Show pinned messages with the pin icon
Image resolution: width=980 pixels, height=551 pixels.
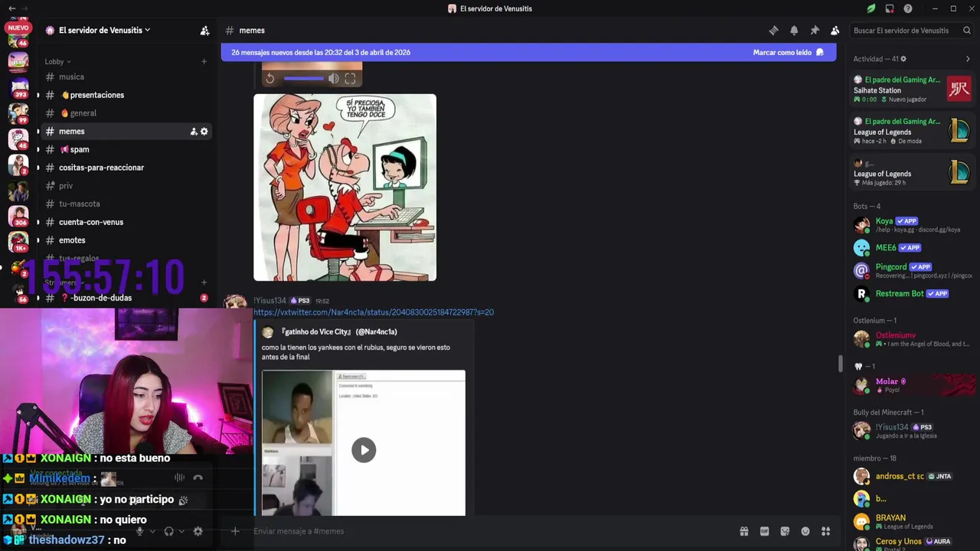[x=815, y=31]
